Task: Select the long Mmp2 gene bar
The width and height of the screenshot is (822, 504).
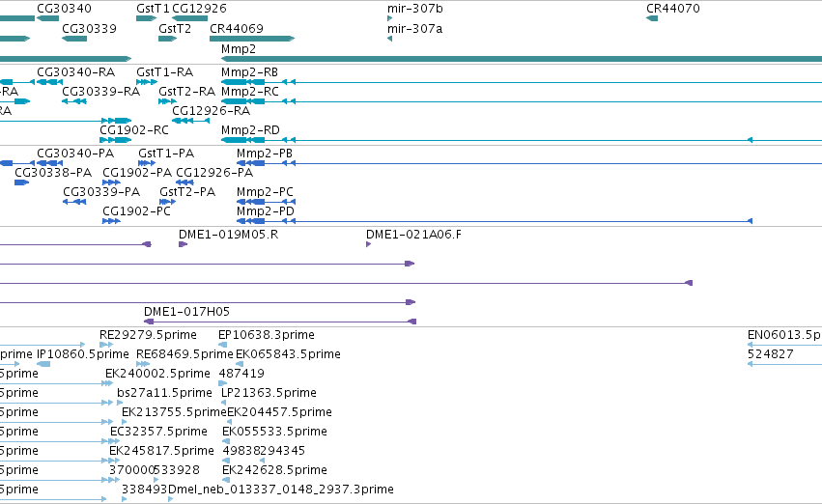Action: coord(522,59)
